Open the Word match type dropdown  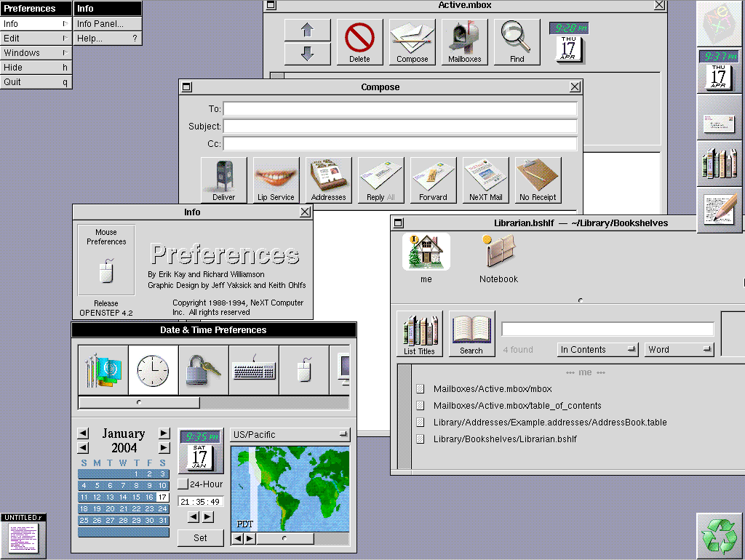pyautogui.click(x=679, y=350)
